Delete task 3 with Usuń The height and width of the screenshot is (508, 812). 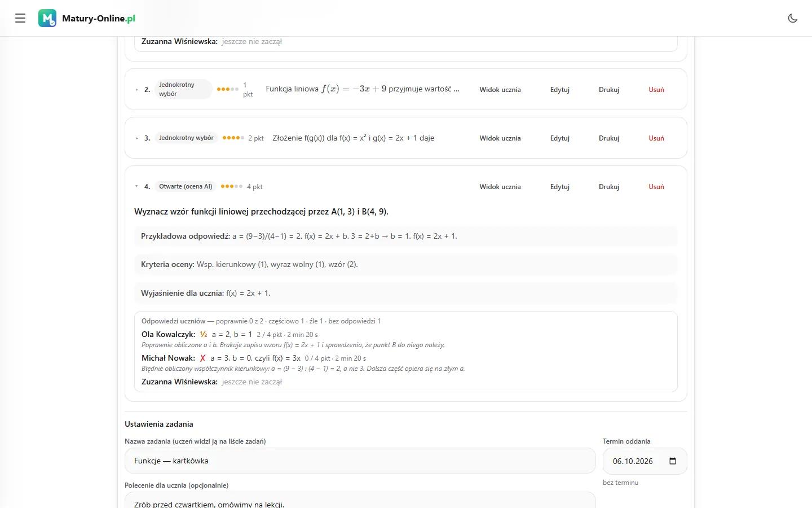coord(656,138)
